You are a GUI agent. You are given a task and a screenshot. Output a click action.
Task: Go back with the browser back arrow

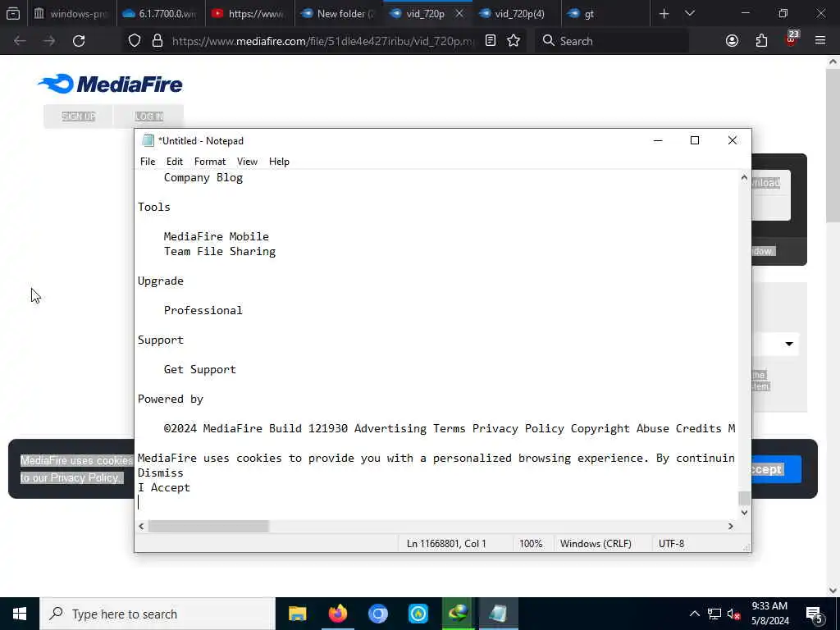(20, 41)
